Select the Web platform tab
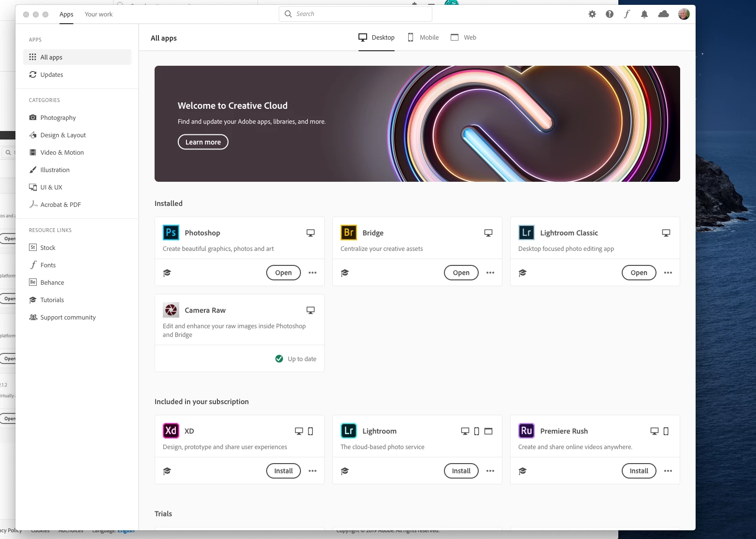The image size is (756, 539). [463, 37]
